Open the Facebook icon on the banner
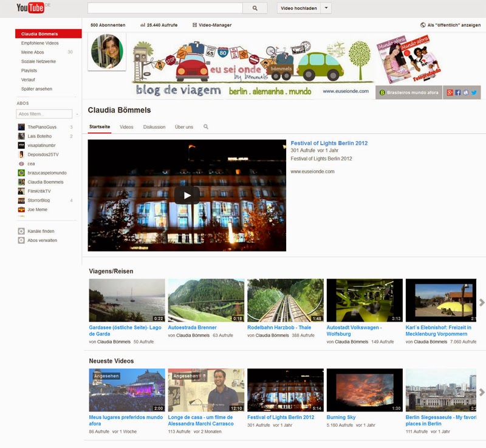Viewport: 486px width, 448px height. click(458, 92)
